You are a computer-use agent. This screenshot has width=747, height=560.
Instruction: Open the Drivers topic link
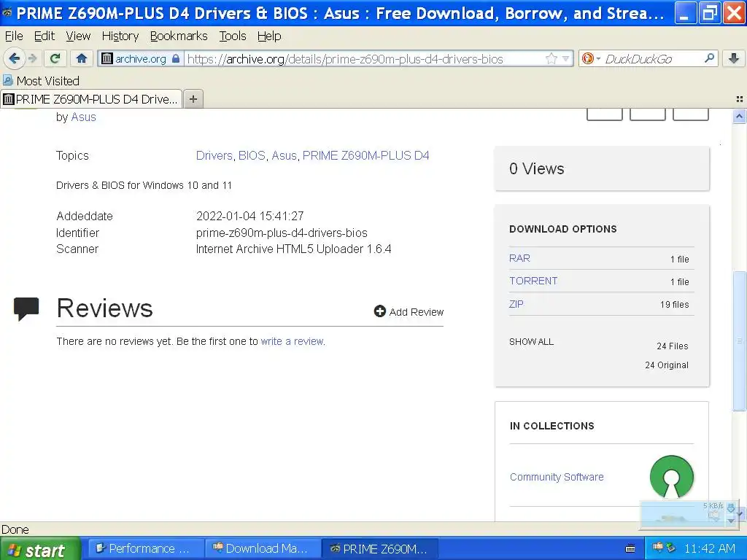[x=214, y=156]
